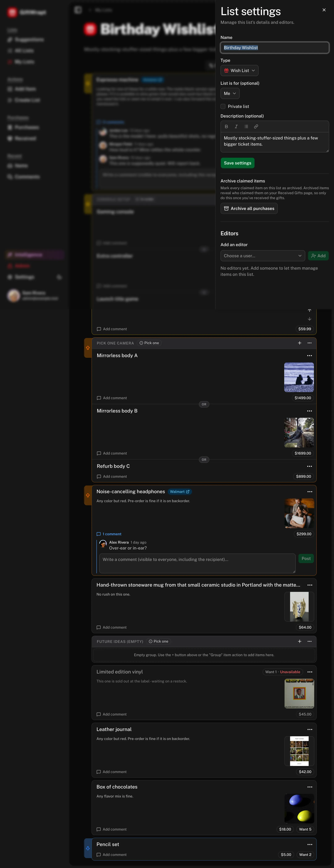Toggle Pick one on Future Ideas group

[158, 641]
